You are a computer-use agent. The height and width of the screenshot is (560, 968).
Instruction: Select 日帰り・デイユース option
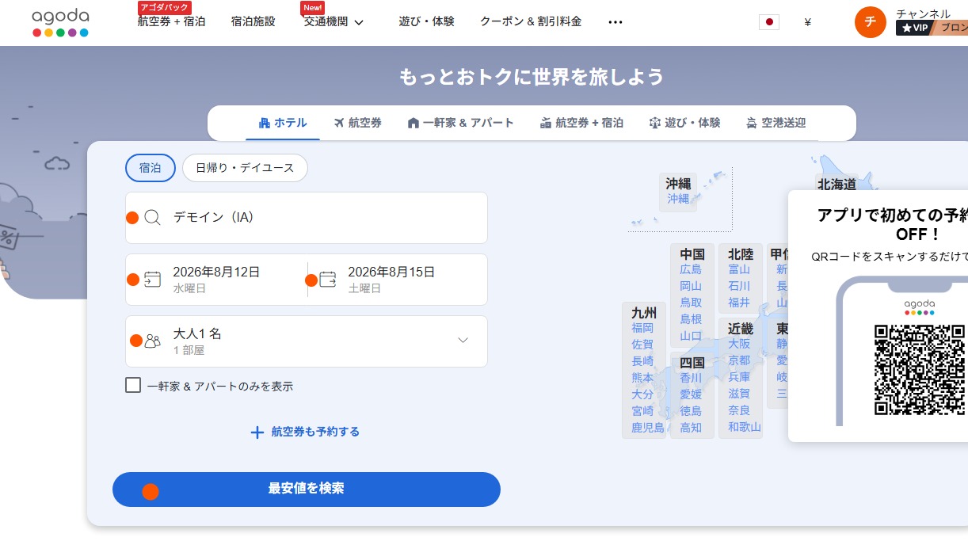click(x=245, y=168)
